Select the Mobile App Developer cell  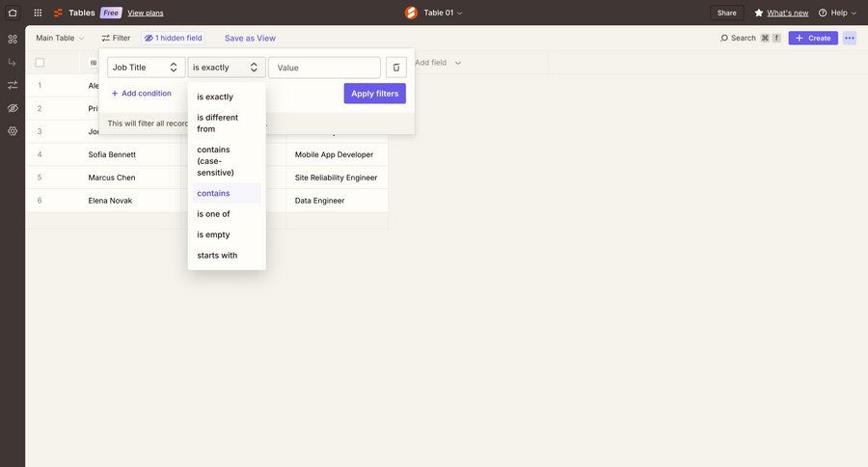point(338,154)
